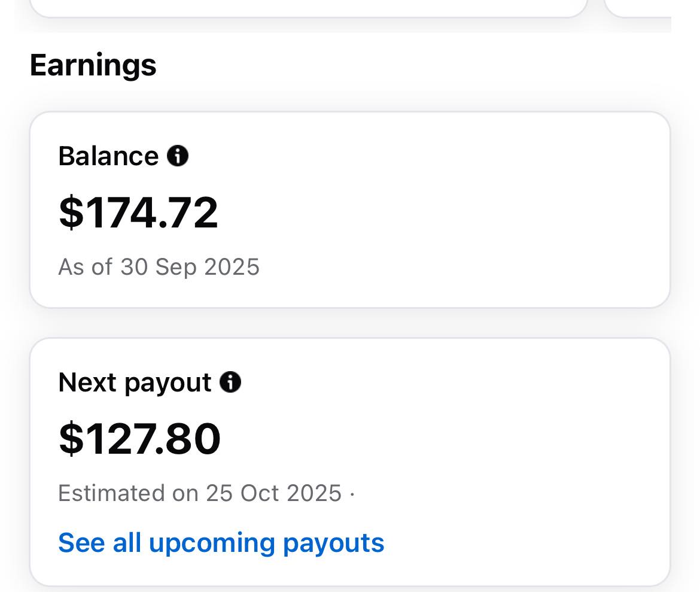This screenshot has width=700, height=592.
Task: Click the gap between Balance and Next payout cards
Action: 350,323
